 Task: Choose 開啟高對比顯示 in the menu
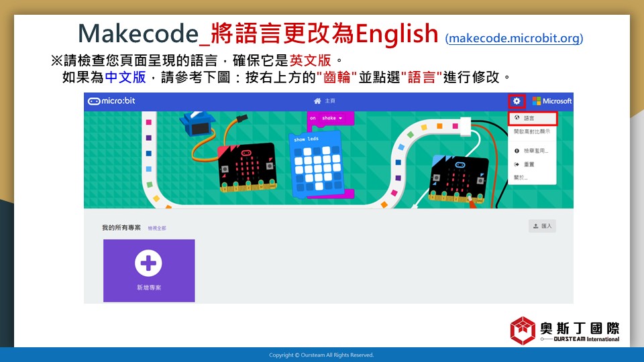(x=532, y=131)
